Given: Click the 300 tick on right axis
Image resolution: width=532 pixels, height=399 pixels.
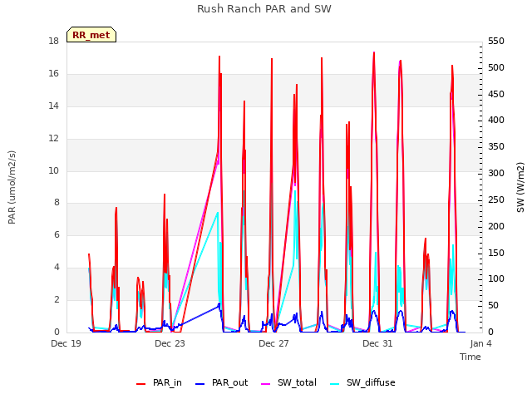Looking at the screenshot, I should click(496, 174).
